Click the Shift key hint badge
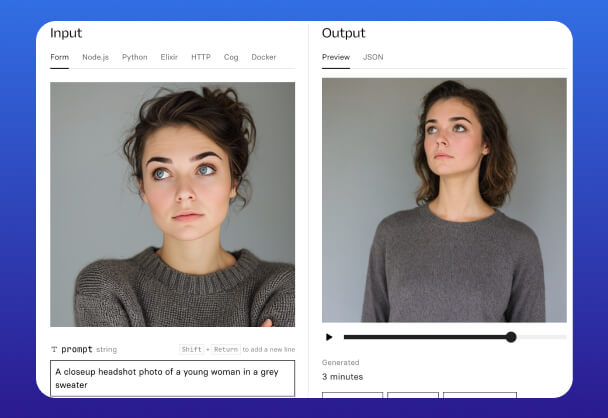 tap(192, 349)
